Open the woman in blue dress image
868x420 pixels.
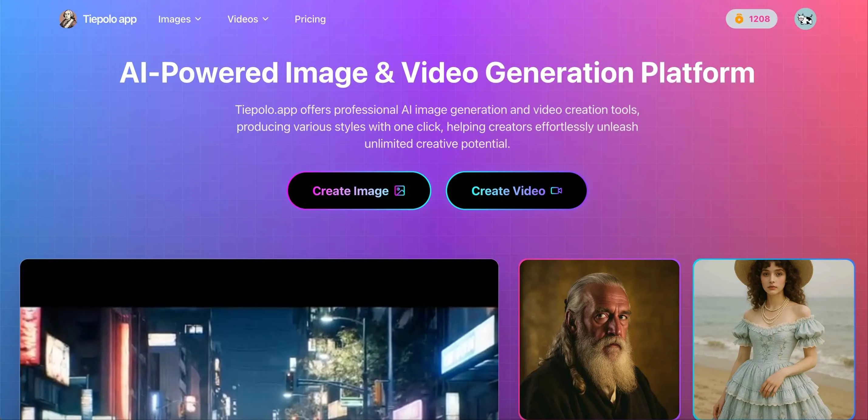click(774, 339)
